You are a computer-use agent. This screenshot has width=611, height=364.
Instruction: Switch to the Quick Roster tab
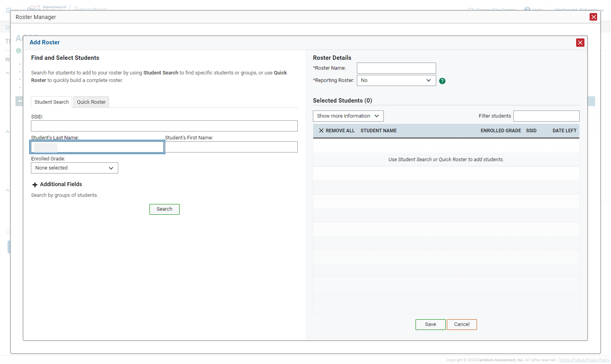click(91, 102)
